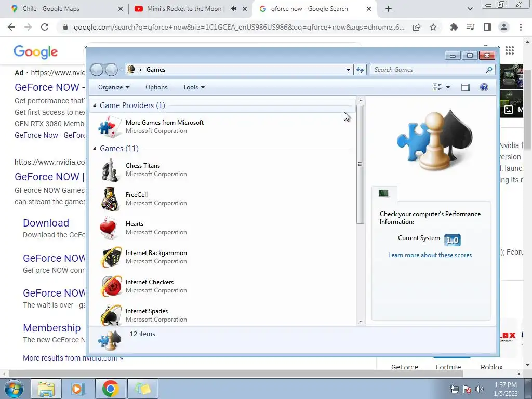Screen dimensions: 532x399
Task: Open Windows Media Player from taskbar
Action: click(x=77, y=389)
